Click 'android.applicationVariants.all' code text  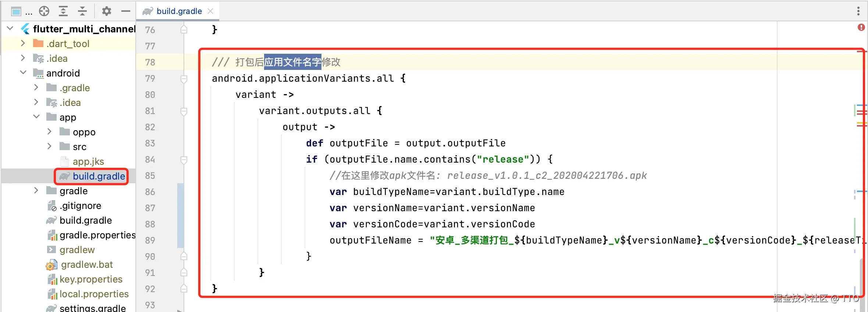coord(303,78)
